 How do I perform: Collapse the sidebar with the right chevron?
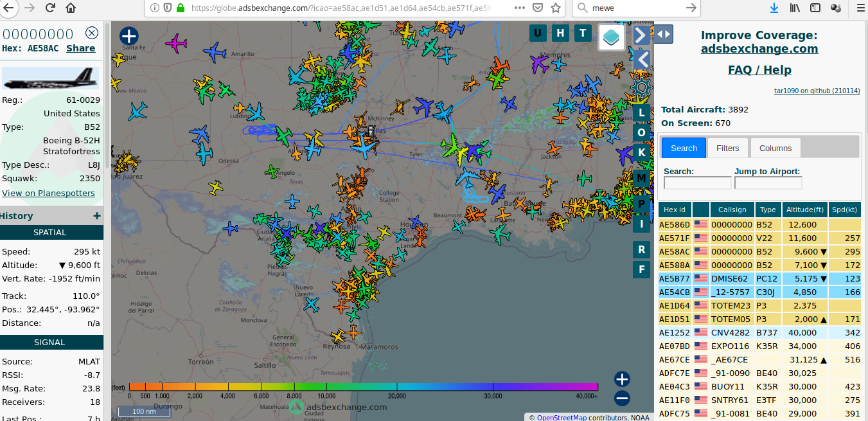tap(641, 35)
